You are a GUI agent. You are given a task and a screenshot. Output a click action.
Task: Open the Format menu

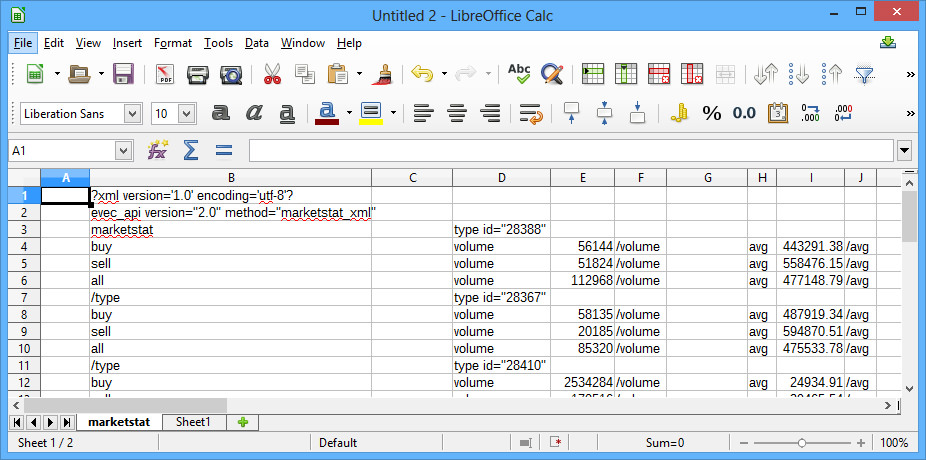tap(172, 43)
